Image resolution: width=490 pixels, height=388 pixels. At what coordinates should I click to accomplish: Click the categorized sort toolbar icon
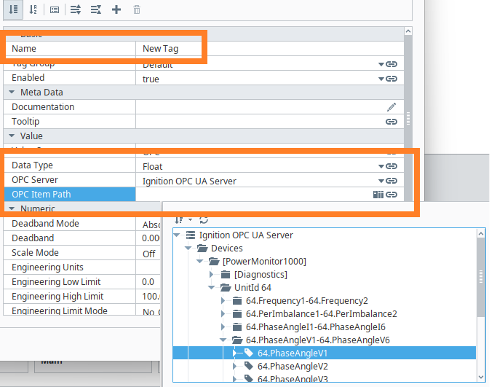pyautogui.click(x=13, y=9)
